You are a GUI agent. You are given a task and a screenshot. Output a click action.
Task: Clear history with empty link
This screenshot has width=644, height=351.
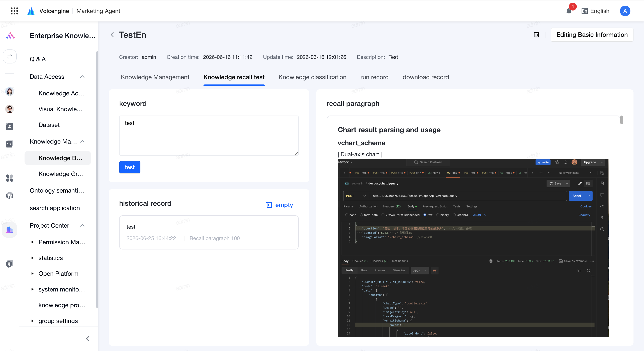pos(280,205)
